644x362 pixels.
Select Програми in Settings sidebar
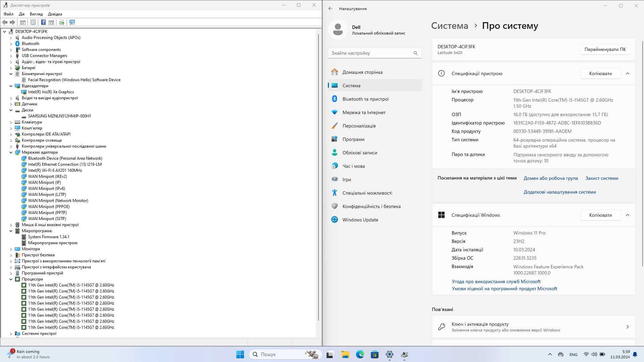tap(375, 139)
